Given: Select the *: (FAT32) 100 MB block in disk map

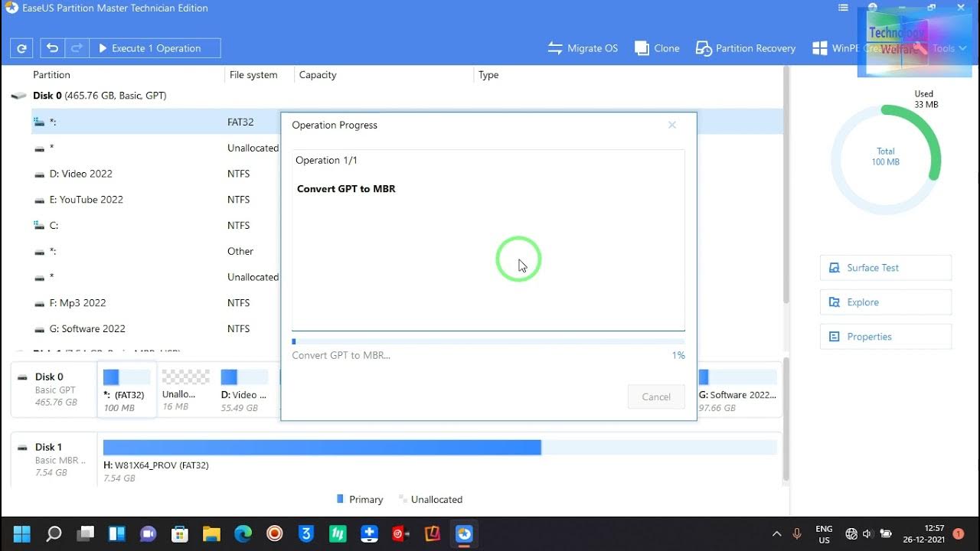Looking at the screenshot, I should pos(127,390).
